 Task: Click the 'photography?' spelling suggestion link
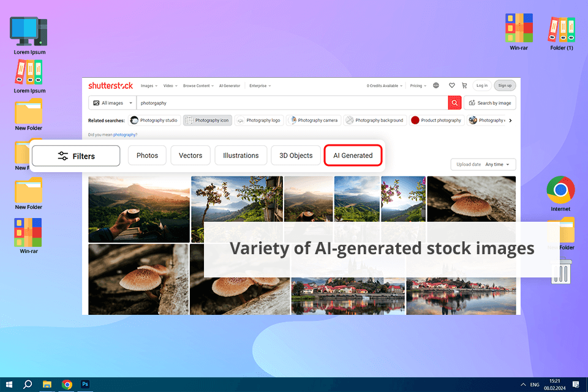pyautogui.click(x=125, y=135)
